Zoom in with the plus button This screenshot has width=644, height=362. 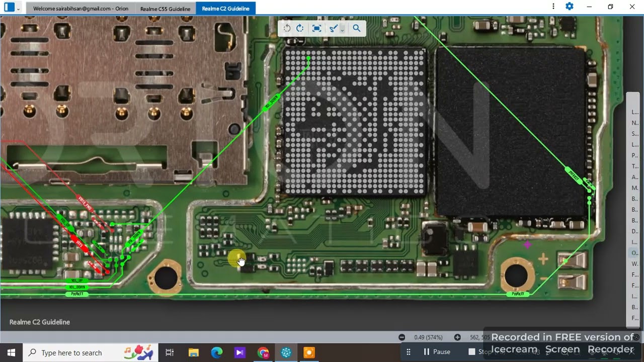(457, 337)
